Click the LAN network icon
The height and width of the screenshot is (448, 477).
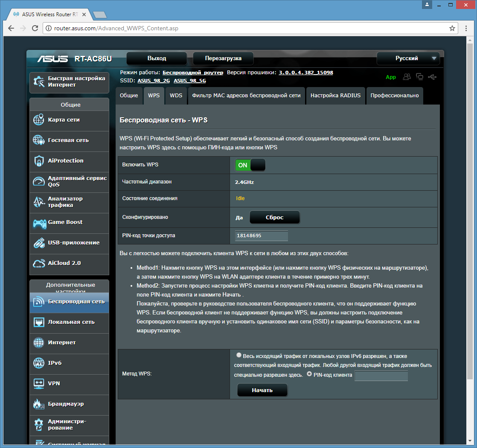pyautogui.click(x=39, y=322)
